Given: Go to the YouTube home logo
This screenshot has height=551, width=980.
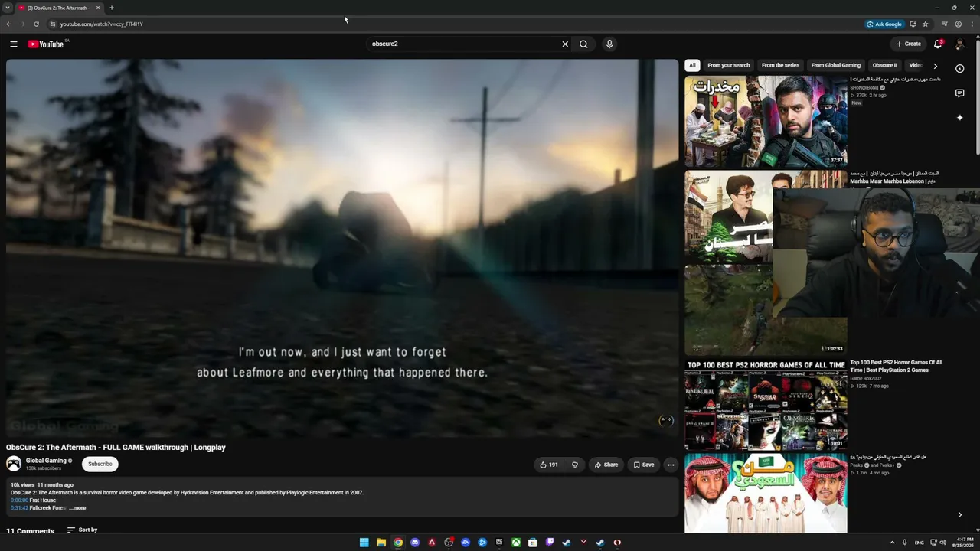Looking at the screenshot, I should [x=45, y=44].
